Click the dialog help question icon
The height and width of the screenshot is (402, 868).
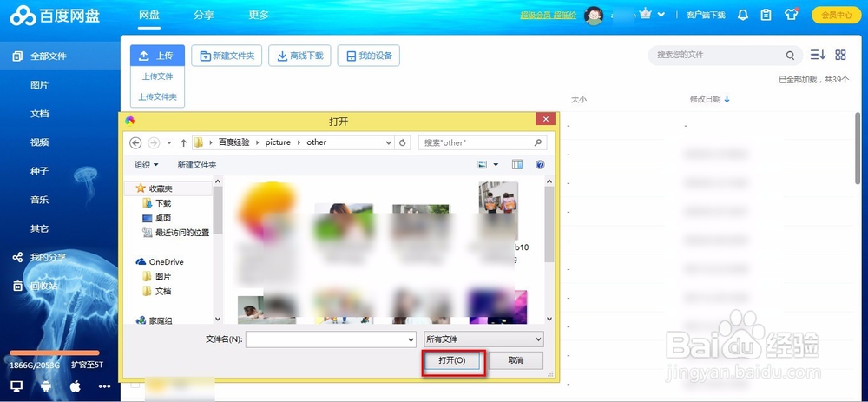click(x=540, y=164)
